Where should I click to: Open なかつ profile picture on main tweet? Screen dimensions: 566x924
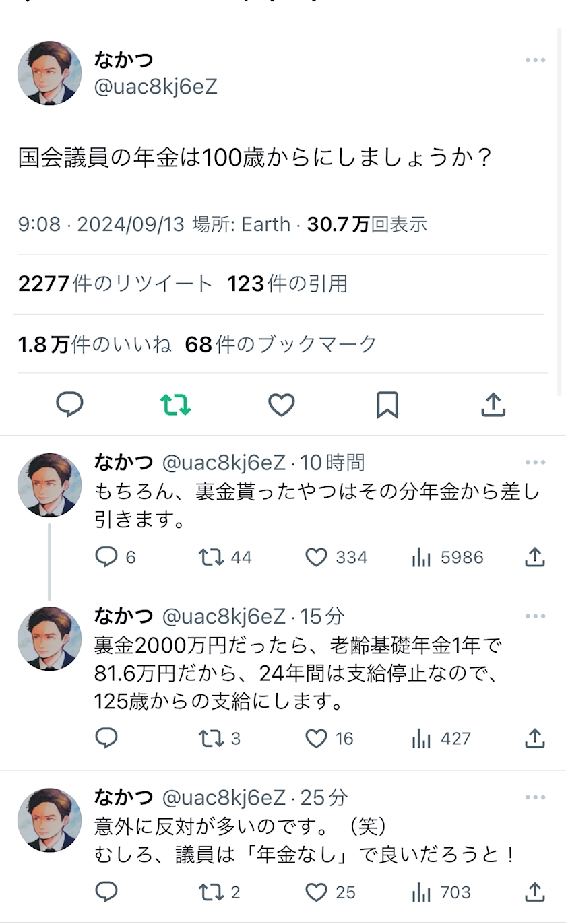pos(49,73)
